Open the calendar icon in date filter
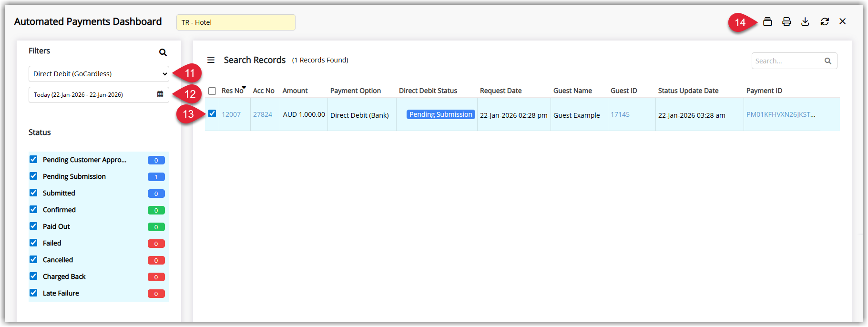868x327 pixels. (x=160, y=94)
